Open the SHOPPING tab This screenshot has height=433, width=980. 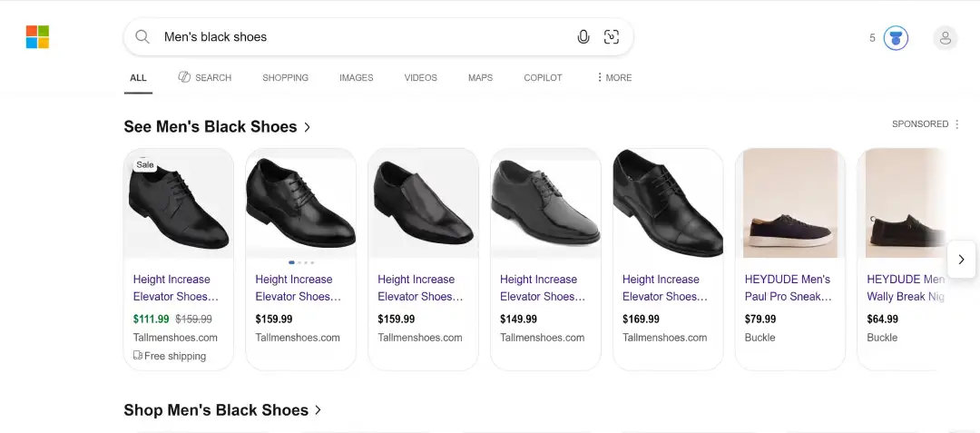pos(285,77)
